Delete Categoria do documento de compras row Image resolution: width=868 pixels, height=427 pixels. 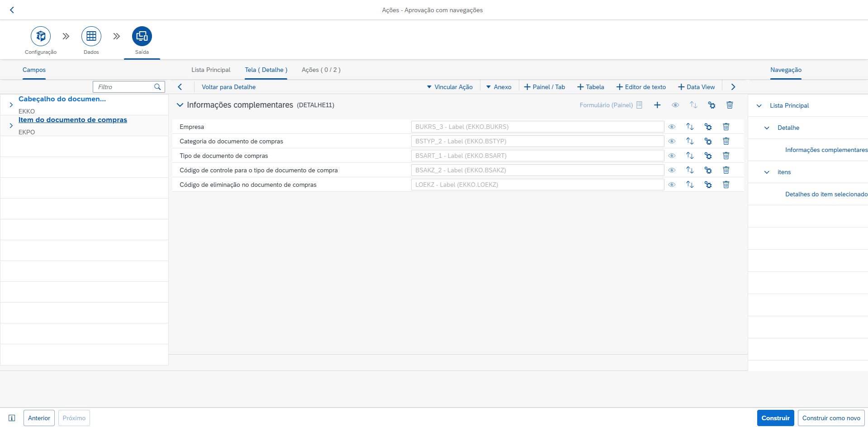coord(726,141)
